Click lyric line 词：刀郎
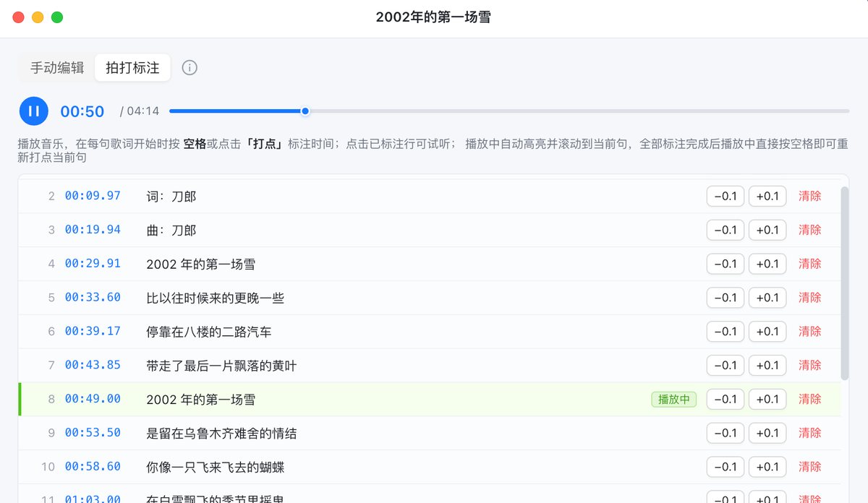Screen dimensions: 868x503 tap(171, 197)
